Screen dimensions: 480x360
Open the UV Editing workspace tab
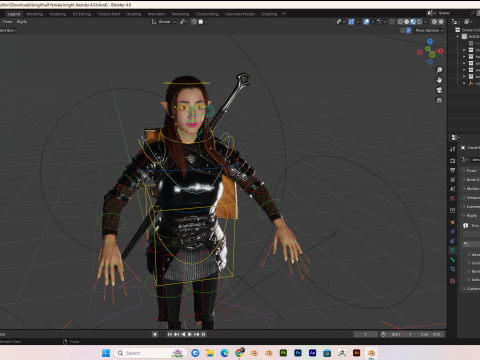[x=82, y=14]
